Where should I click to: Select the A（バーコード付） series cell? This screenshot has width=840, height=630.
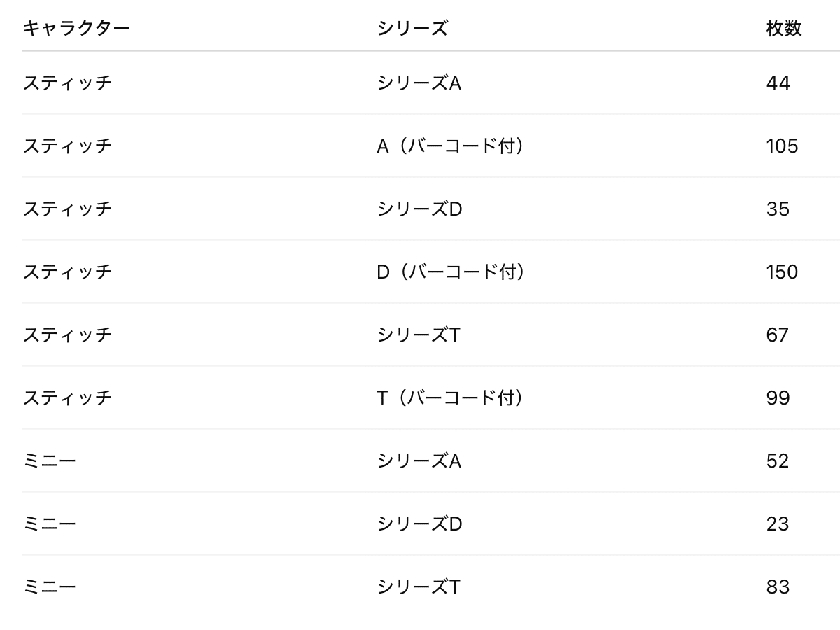[451, 146]
